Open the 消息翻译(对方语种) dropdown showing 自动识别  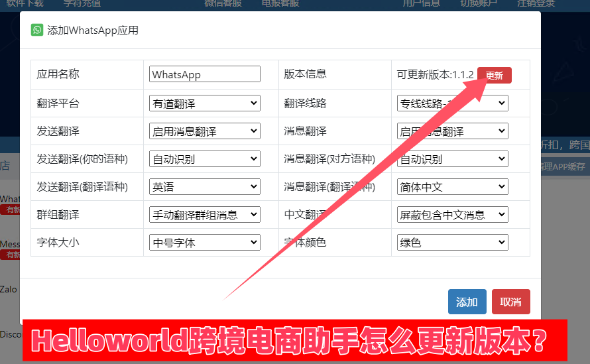[453, 159]
